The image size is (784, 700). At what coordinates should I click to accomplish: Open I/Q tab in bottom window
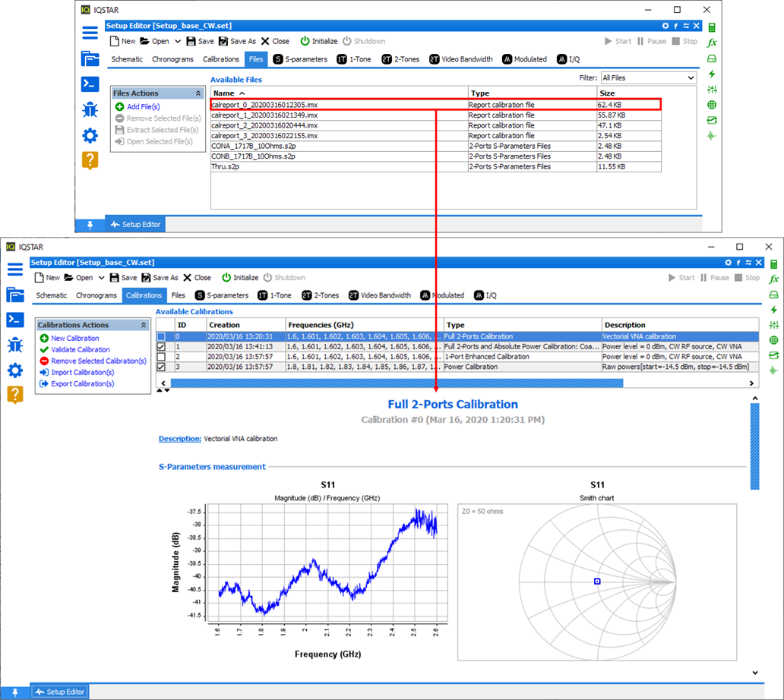coord(485,296)
